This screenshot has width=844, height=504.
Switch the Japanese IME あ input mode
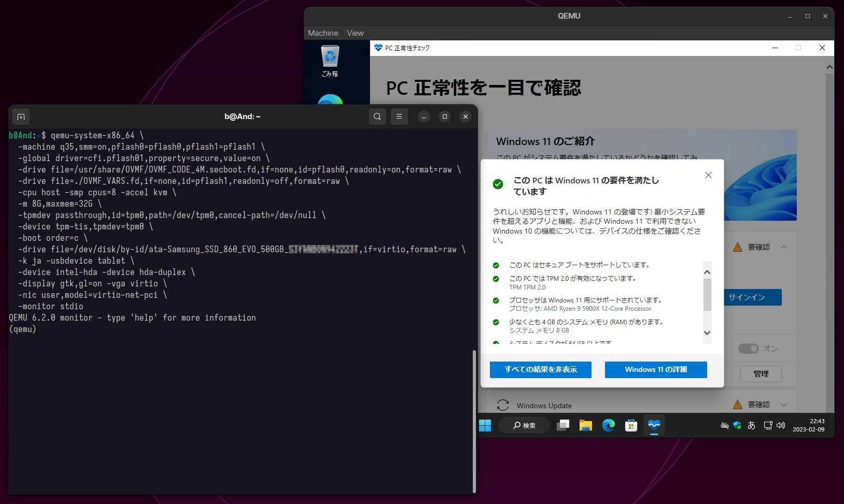[x=751, y=426]
